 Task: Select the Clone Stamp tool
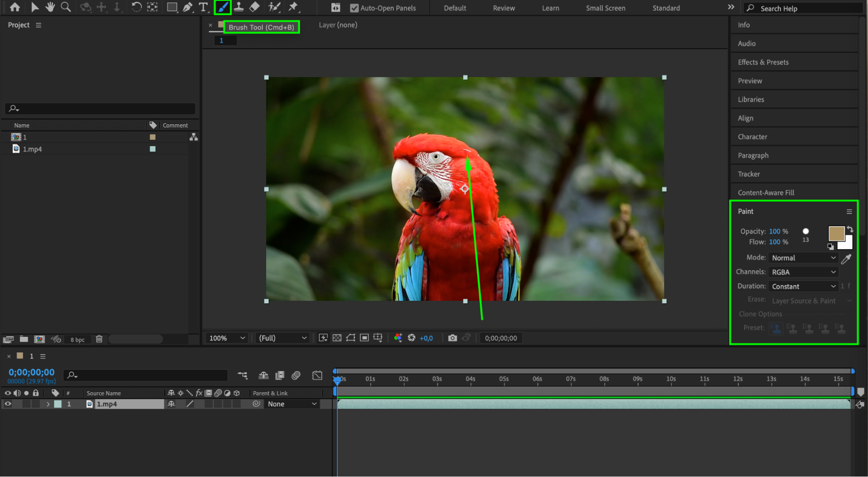click(238, 7)
